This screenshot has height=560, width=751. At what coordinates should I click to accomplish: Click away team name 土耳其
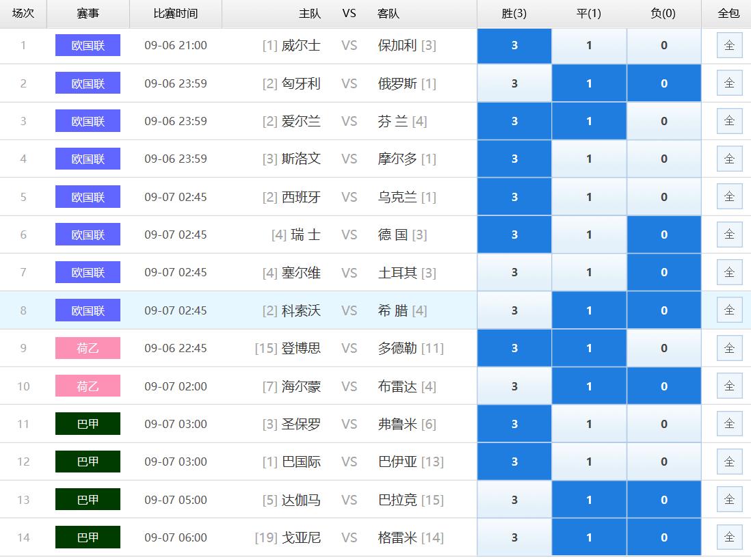397,273
